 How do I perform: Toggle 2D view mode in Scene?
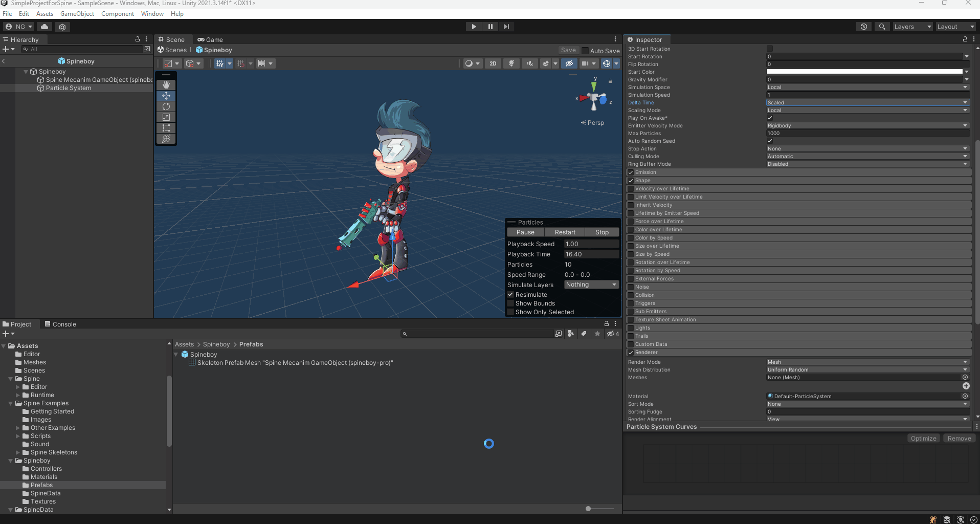[x=493, y=63]
